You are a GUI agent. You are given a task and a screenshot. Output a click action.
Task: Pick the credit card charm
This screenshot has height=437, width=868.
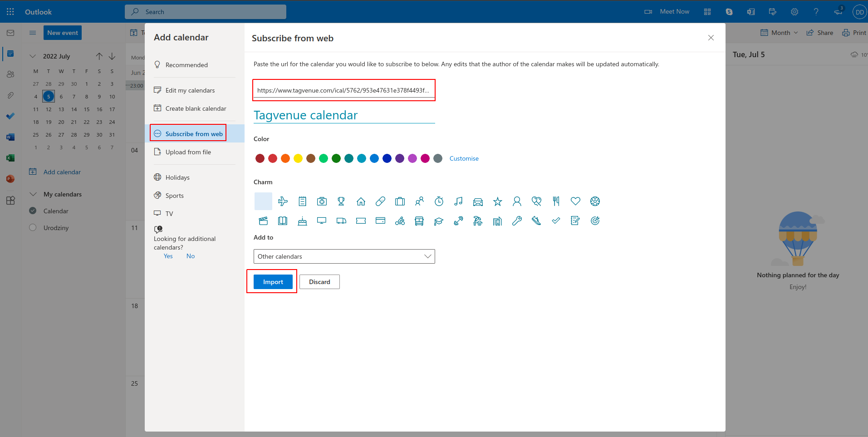[x=380, y=221]
